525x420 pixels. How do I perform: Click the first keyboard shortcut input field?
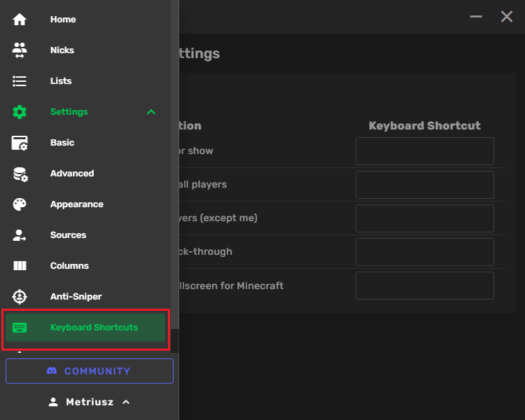[424, 151]
